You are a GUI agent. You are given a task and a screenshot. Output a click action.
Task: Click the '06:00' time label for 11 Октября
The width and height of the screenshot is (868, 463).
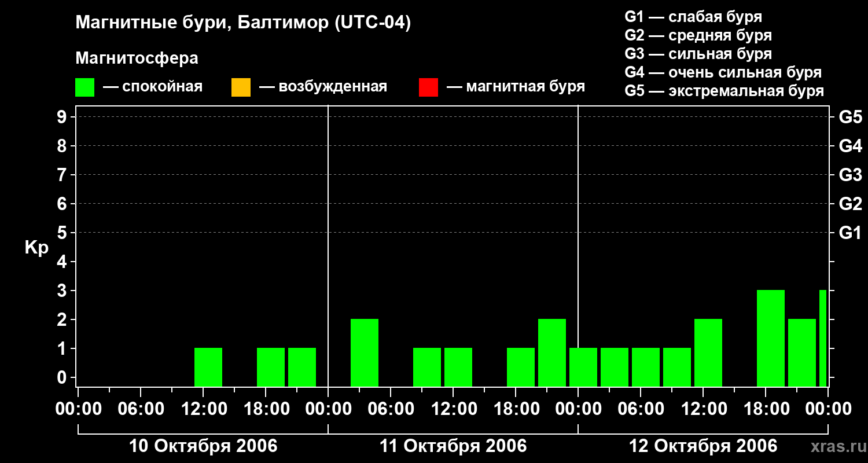(x=391, y=409)
